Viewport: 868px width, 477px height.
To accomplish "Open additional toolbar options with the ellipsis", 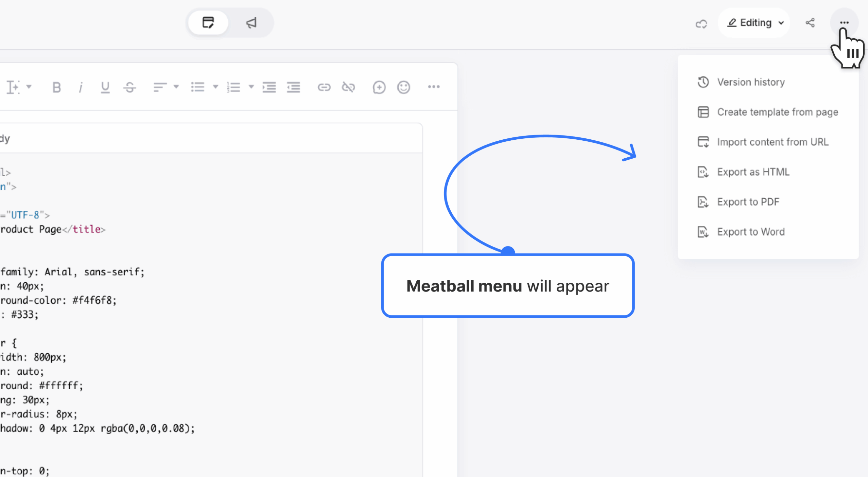I will point(434,87).
